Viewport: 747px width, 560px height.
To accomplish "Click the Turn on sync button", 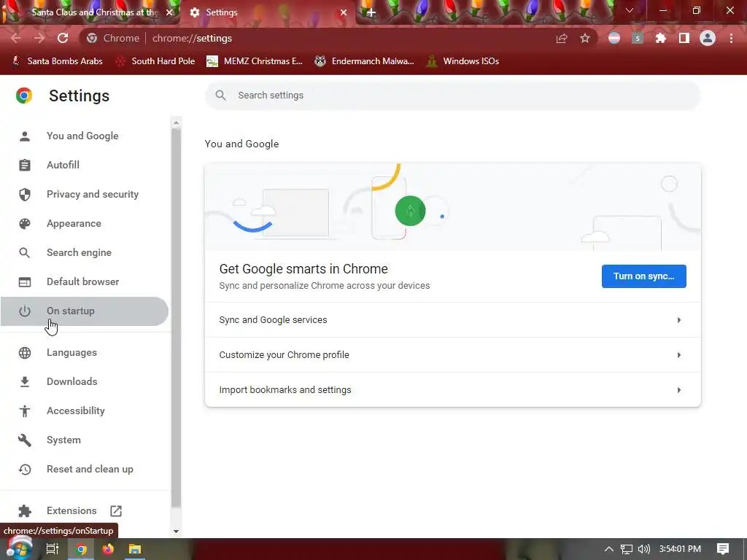I will coord(643,276).
